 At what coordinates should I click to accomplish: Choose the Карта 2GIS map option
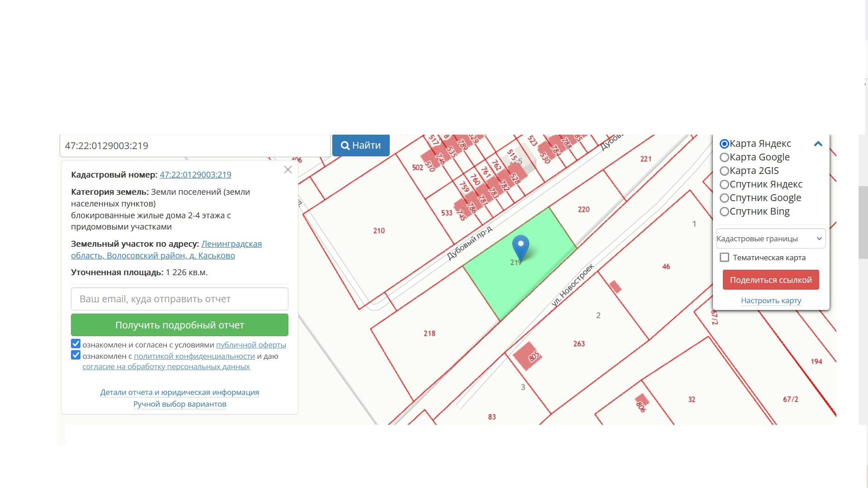(724, 171)
